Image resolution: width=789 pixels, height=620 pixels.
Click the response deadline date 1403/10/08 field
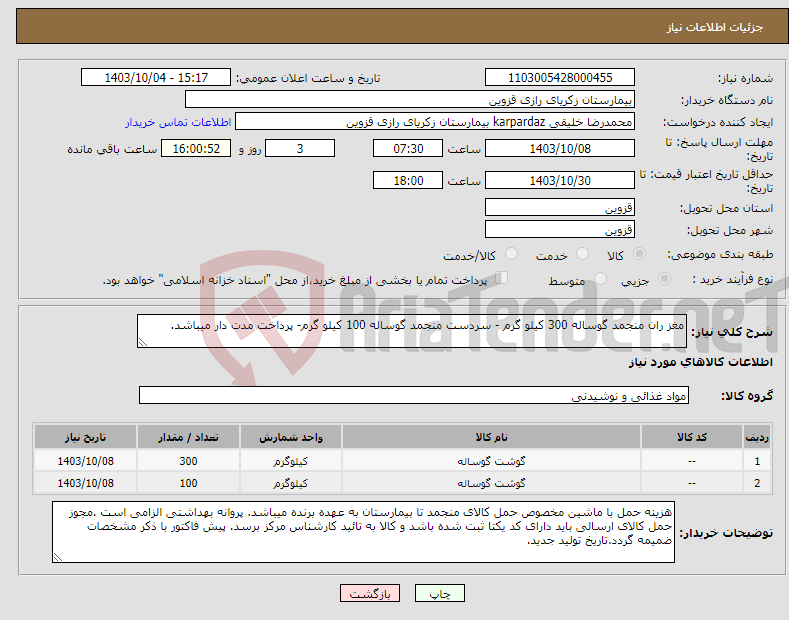pos(560,148)
